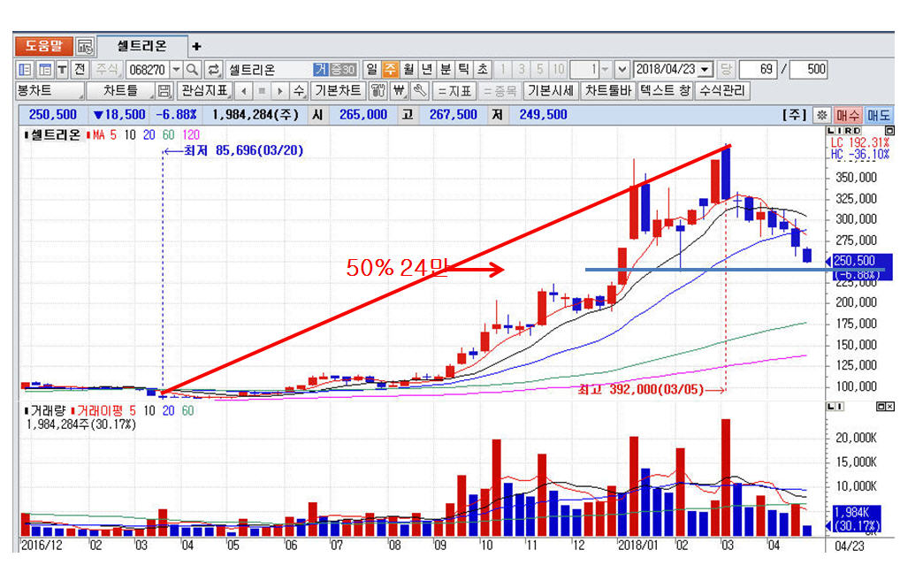Select the 일 daily period toggle
Viewport: 900px width, 588px height.
click(371, 70)
